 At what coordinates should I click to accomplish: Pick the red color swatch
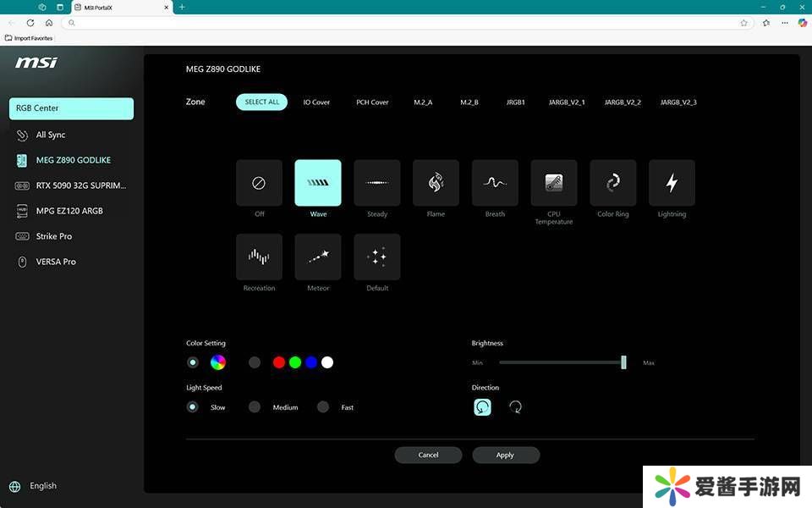pos(279,362)
